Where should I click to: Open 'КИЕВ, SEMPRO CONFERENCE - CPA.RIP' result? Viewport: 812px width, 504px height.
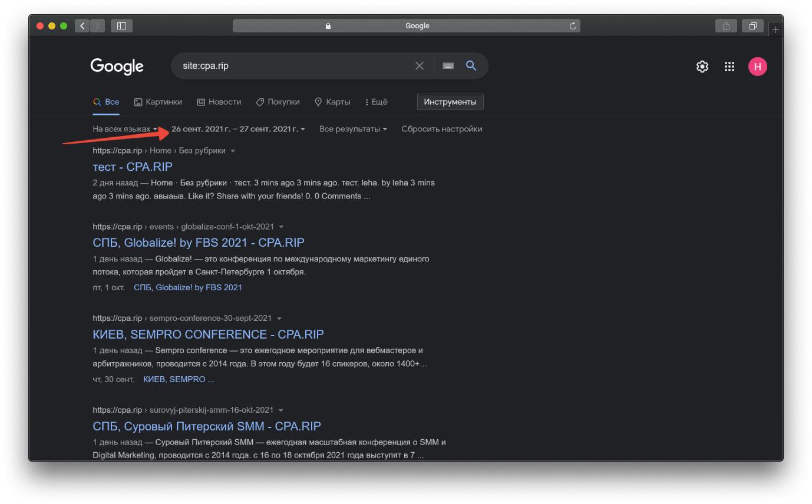click(x=208, y=334)
